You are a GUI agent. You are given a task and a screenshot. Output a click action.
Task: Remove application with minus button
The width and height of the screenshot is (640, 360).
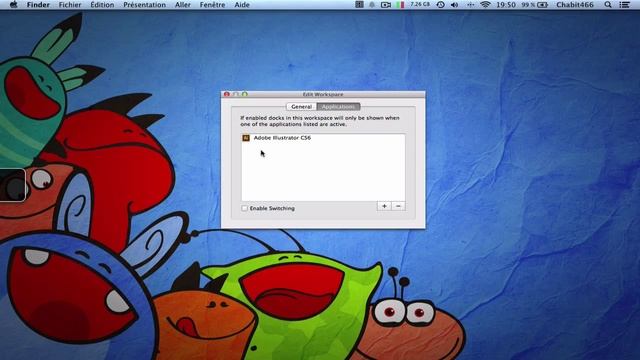click(398, 206)
